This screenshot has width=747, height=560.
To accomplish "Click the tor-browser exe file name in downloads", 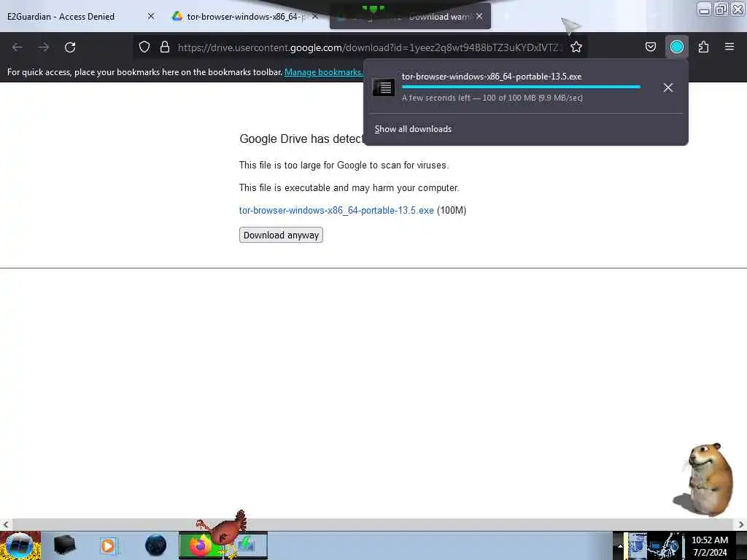I will tap(492, 76).
